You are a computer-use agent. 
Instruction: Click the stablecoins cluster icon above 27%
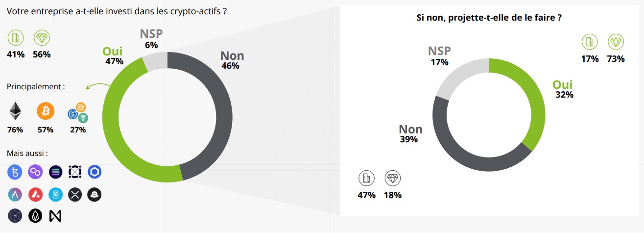coord(77,113)
